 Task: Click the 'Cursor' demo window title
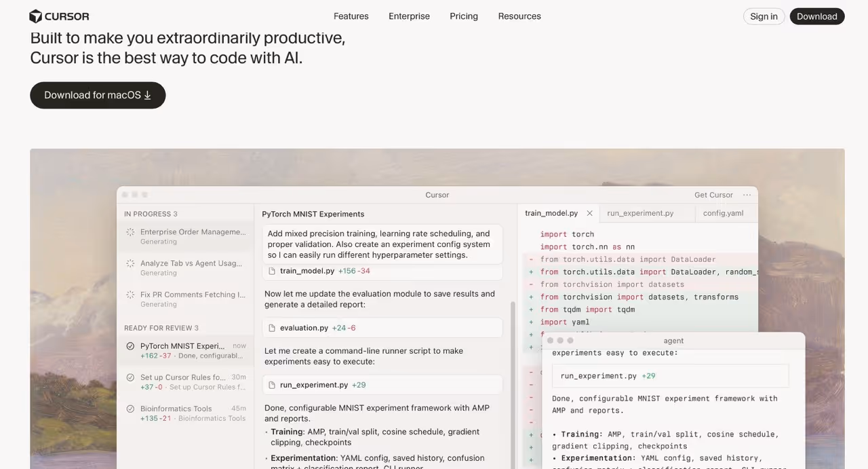pos(437,195)
